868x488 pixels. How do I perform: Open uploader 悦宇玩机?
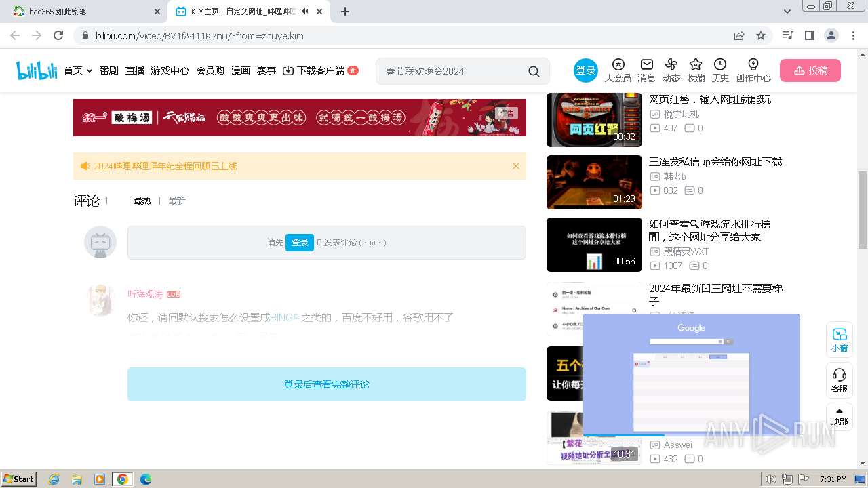(x=682, y=114)
